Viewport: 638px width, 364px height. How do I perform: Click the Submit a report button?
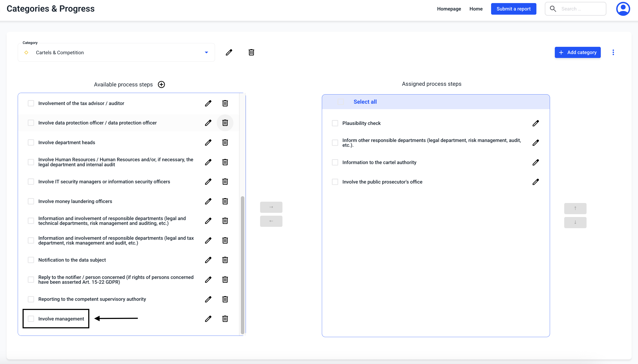[x=513, y=9]
